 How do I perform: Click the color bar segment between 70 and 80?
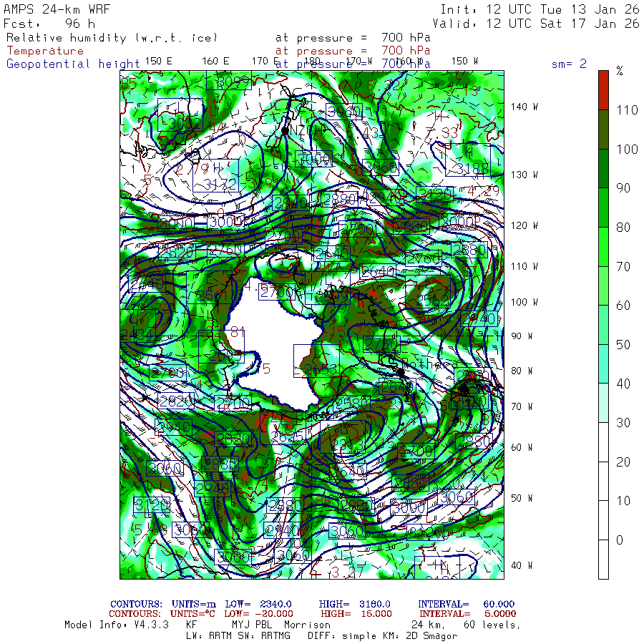point(603,247)
